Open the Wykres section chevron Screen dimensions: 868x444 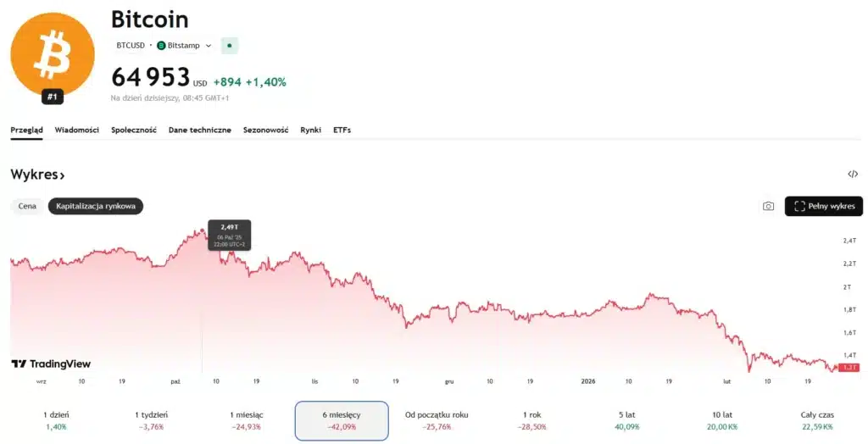point(62,175)
